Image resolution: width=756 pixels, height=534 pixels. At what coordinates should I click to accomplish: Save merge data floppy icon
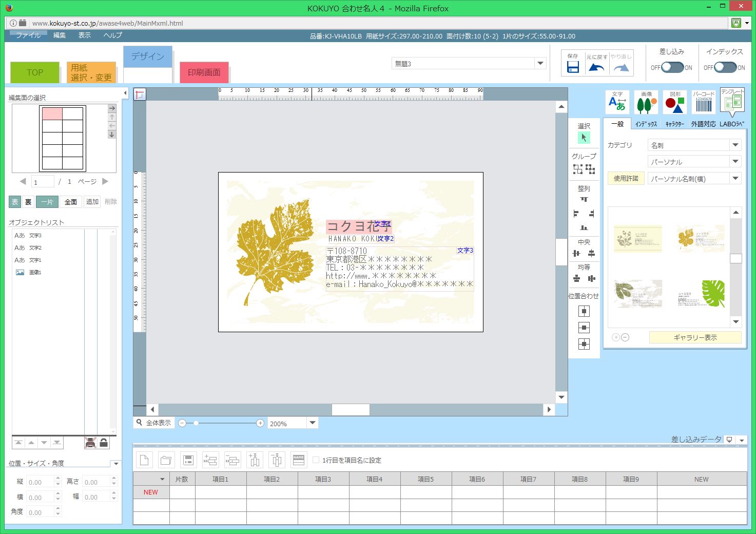(188, 460)
